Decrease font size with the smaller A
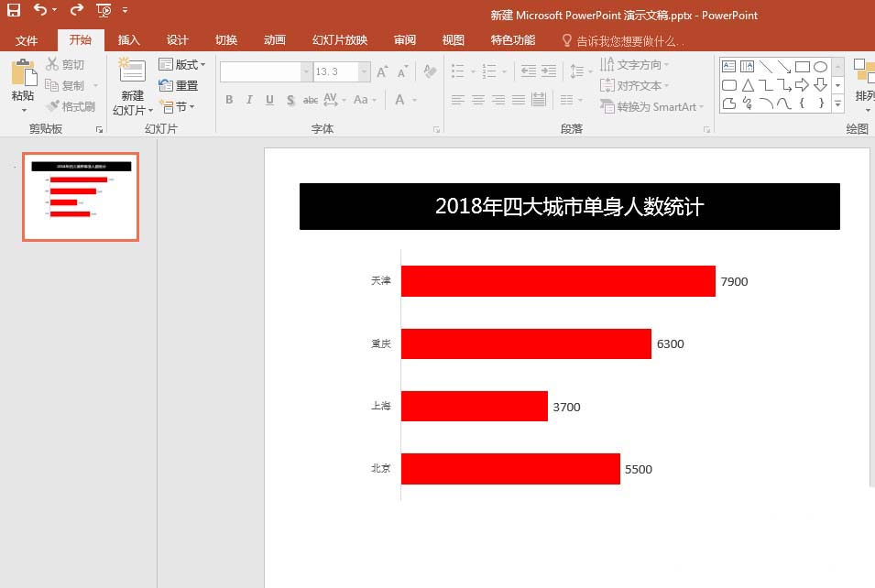The width and height of the screenshot is (875, 588). coord(402,72)
